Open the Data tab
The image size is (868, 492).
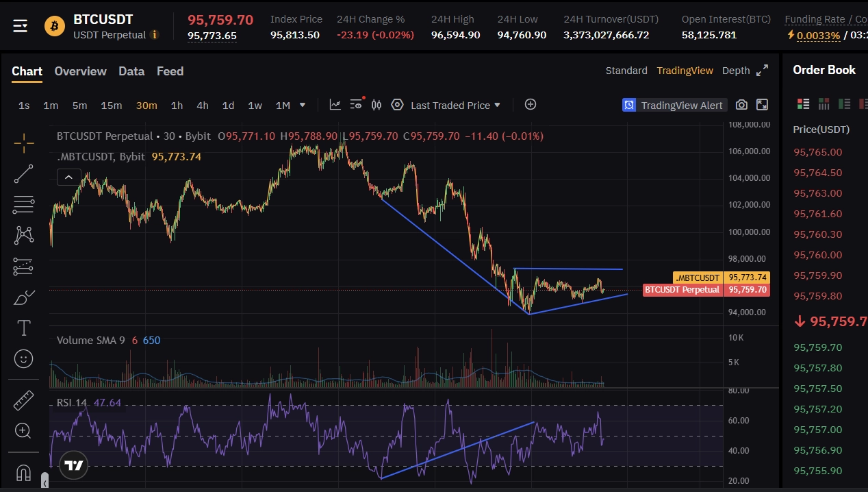tap(131, 71)
